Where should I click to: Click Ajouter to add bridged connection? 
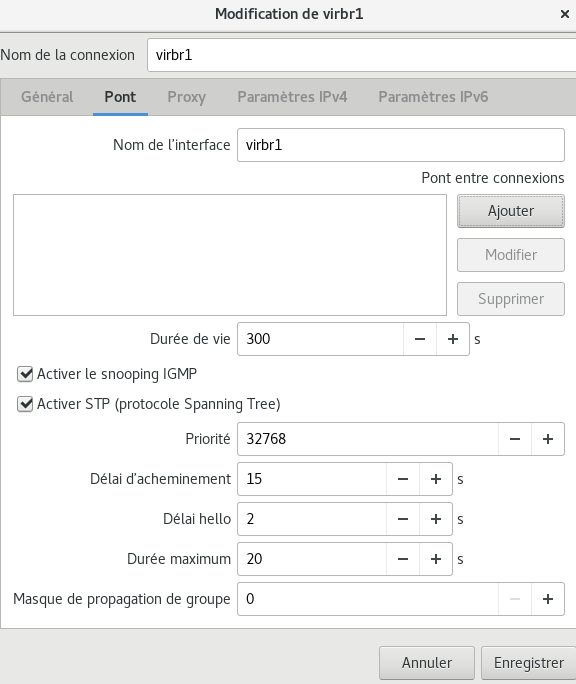click(511, 211)
